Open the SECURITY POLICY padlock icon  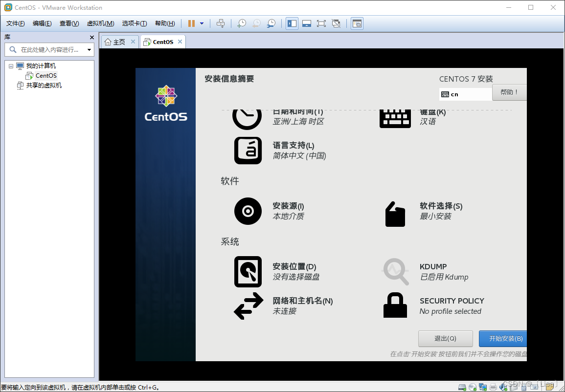(395, 305)
